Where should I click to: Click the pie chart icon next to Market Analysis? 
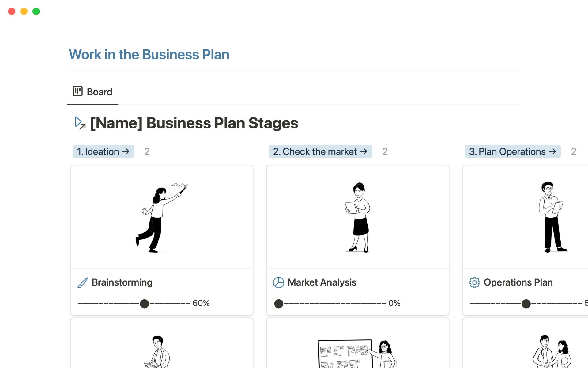pyautogui.click(x=278, y=282)
